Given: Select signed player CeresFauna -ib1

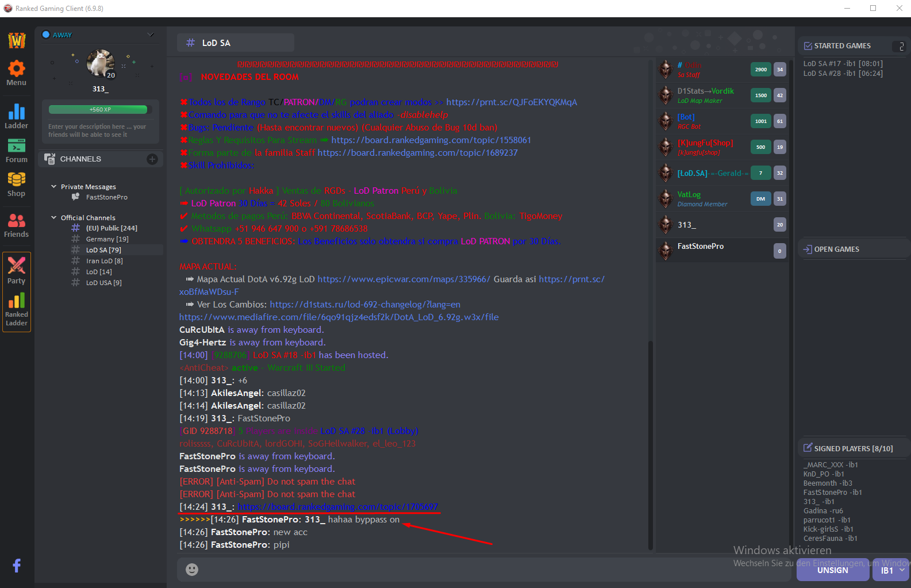Looking at the screenshot, I should (831, 539).
